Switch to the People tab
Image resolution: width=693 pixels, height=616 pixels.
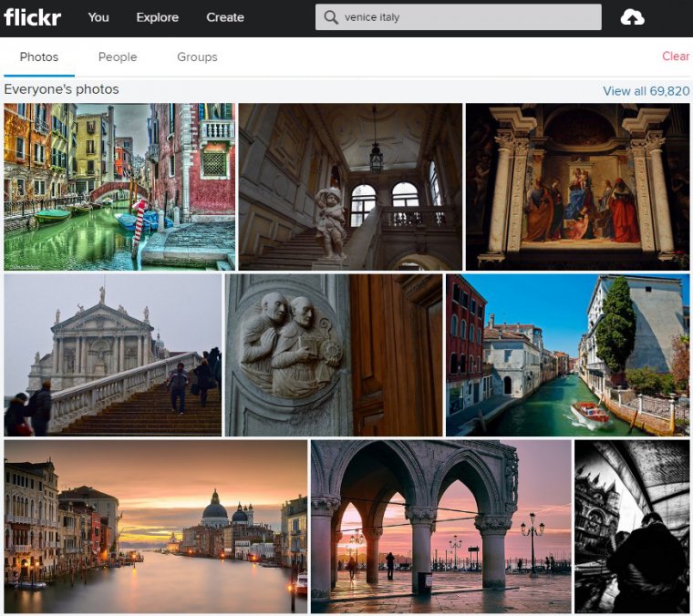point(118,57)
